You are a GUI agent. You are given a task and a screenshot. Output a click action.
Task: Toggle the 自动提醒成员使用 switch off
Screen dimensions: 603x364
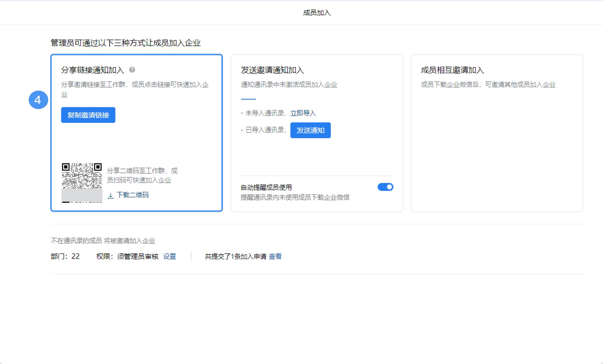pos(385,187)
